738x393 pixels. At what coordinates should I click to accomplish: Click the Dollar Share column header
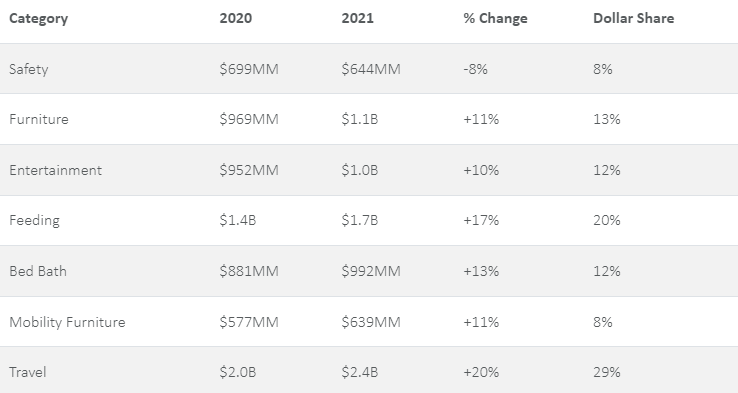pyautogui.click(x=634, y=18)
